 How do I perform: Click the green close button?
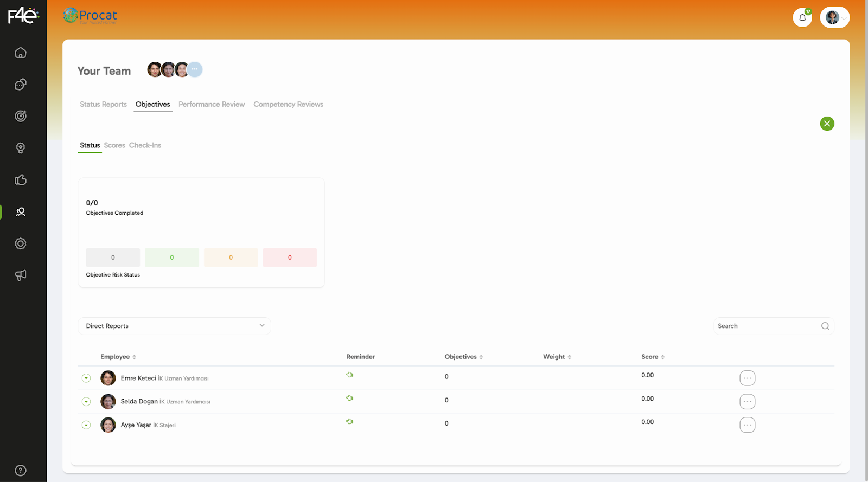827,124
